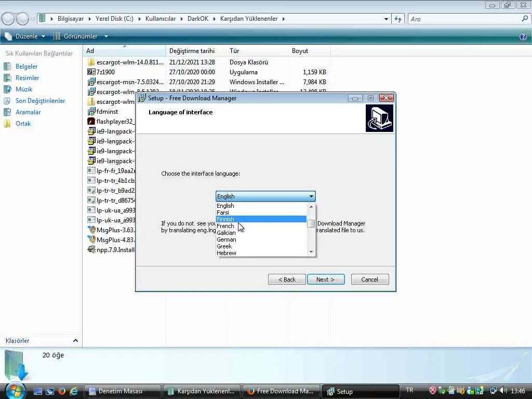This screenshot has height=399, width=532.
Task: Open Belgeler favorite link
Action: tap(26, 66)
